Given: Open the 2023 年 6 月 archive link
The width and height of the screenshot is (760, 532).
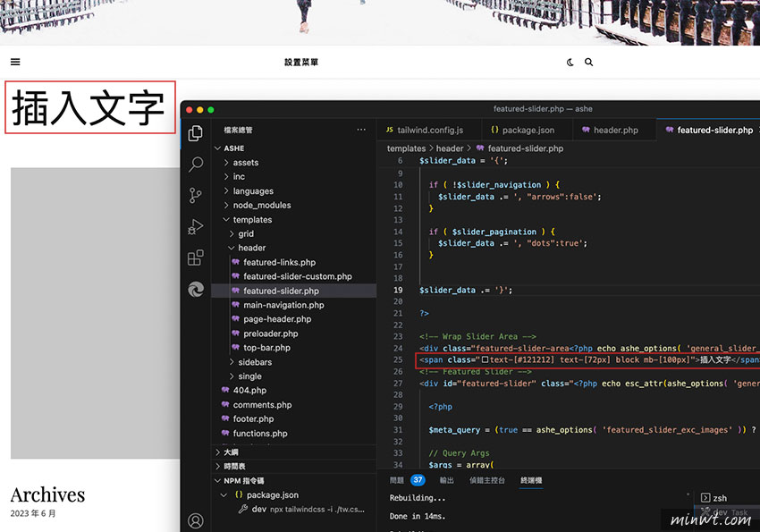Looking at the screenshot, I should [x=33, y=513].
